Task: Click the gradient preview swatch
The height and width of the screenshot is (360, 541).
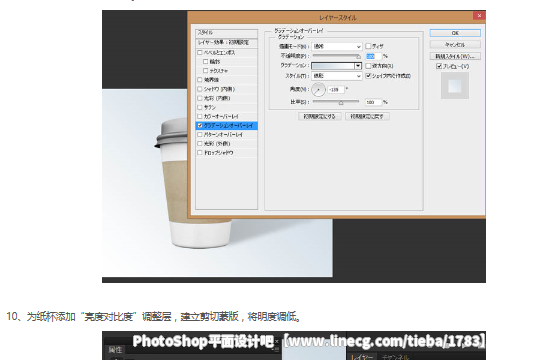Action: point(333,66)
